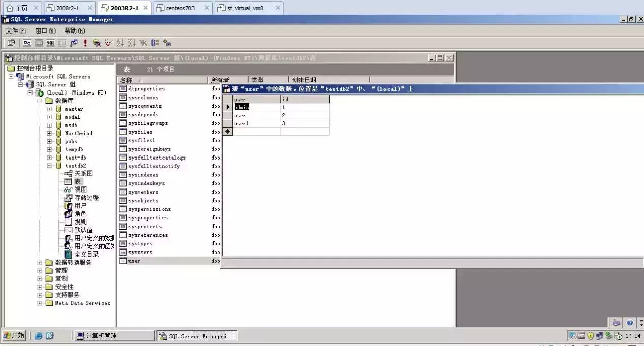Sort tables by the 名称 column header
Image resolution: width=644 pixels, height=346 pixels.
tap(163, 80)
